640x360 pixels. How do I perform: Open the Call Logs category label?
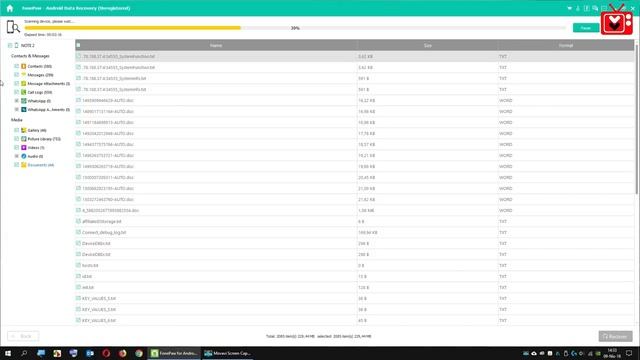[x=40, y=92]
